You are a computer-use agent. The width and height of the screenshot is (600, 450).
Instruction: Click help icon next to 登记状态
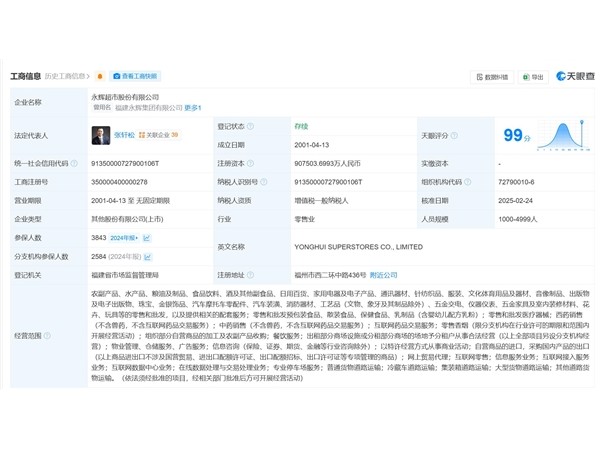pyautogui.click(x=250, y=126)
